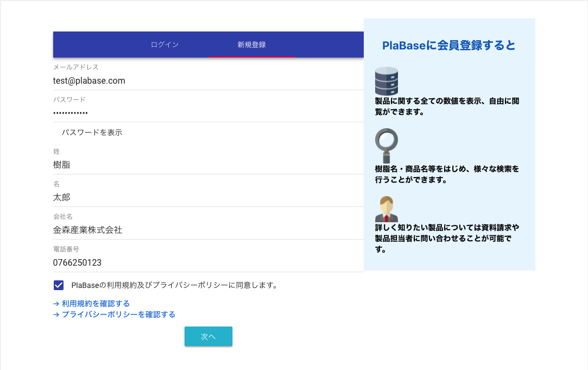
Task: Click the 電話番号 field with 0766250123
Action: (208, 262)
